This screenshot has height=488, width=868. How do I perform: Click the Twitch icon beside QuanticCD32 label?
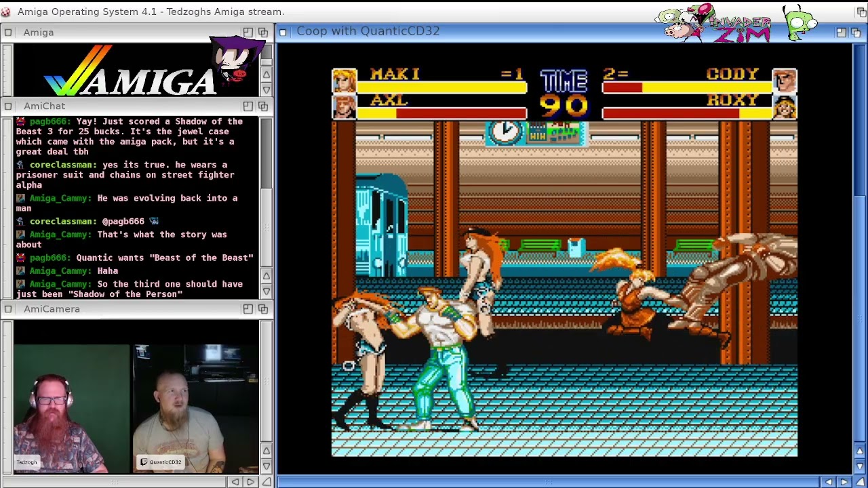pos(144,462)
